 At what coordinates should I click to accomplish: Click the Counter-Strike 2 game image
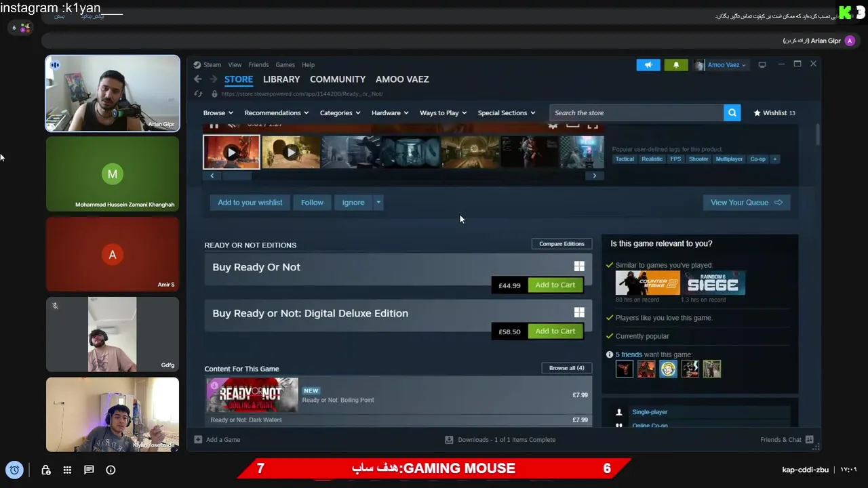click(x=648, y=283)
